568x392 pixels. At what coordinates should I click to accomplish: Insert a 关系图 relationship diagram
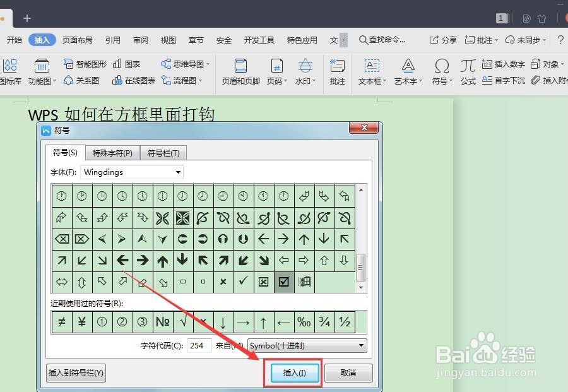click(x=81, y=80)
